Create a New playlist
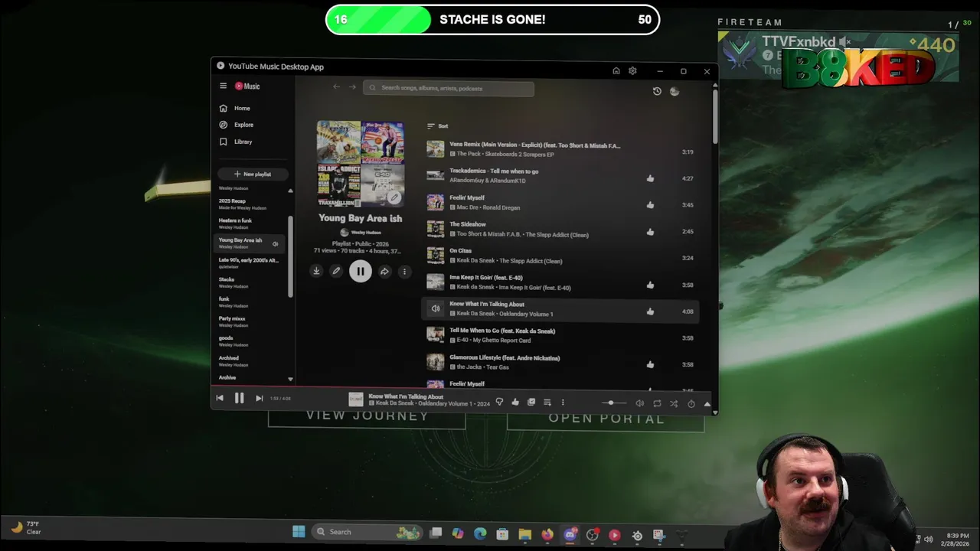 (253, 174)
